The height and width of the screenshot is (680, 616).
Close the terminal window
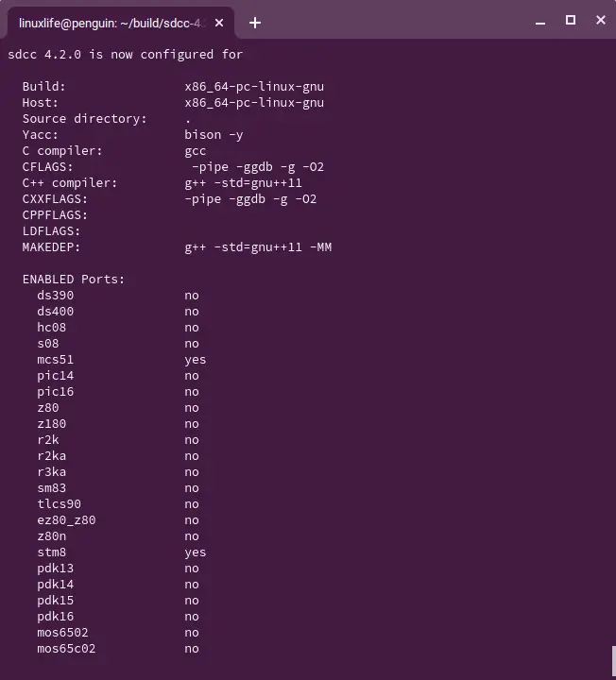tap(601, 20)
